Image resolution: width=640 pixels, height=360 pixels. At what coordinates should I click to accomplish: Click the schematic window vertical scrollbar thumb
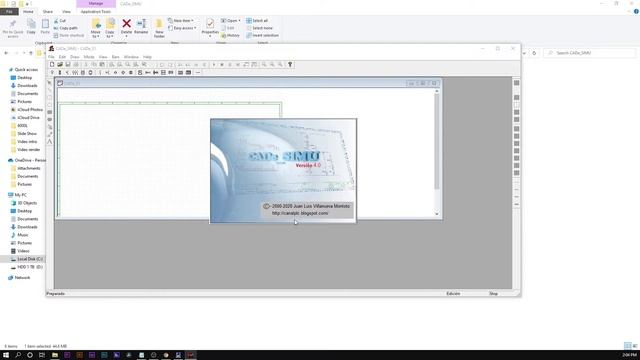pos(437,142)
